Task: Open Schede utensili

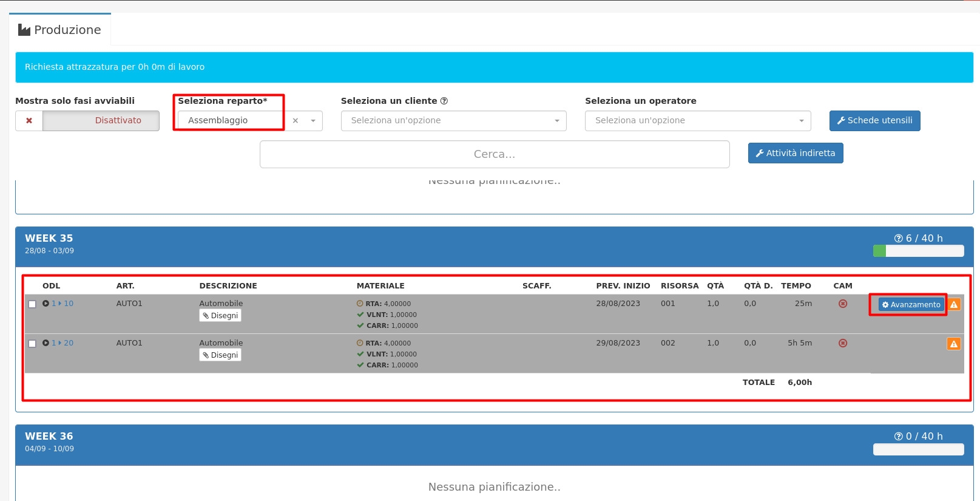Action: click(874, 121)
